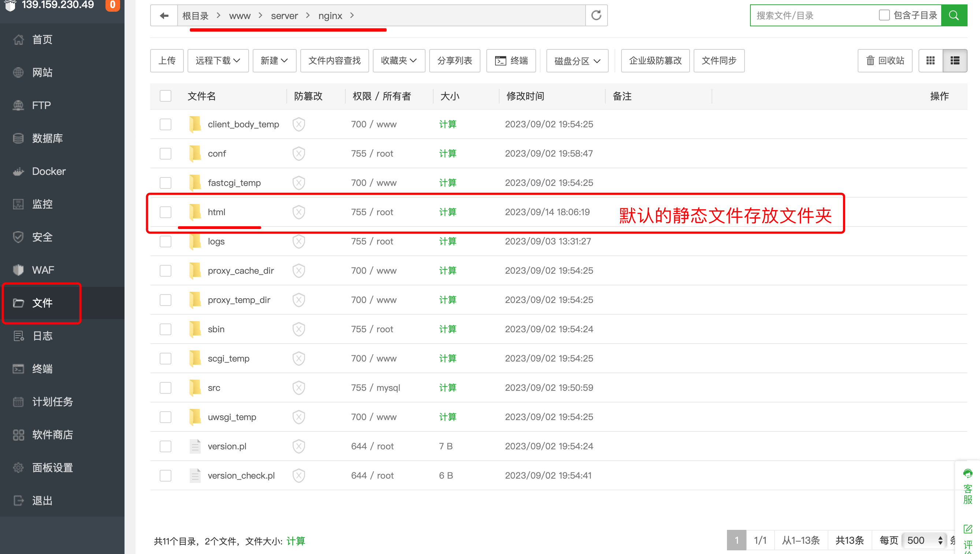
Task: Select the version_check.pl checkbox
Action: click(x=165, y=476)
